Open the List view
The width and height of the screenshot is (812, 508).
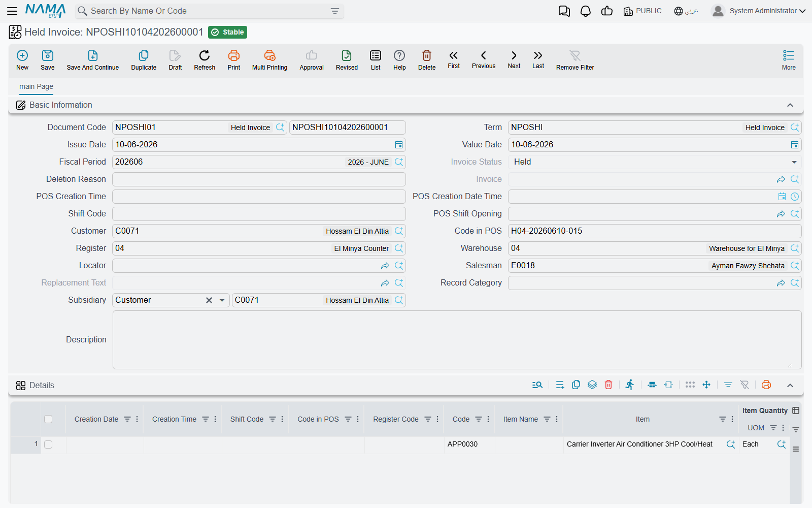tap(376, 60)
